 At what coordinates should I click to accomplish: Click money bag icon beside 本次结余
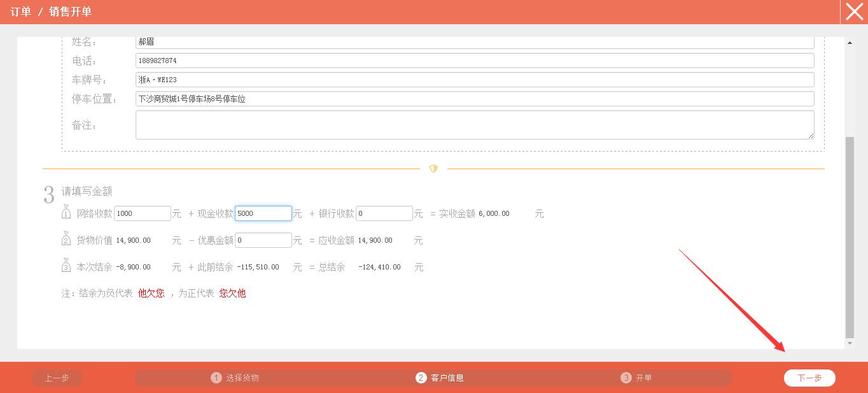tap(66, 266)
